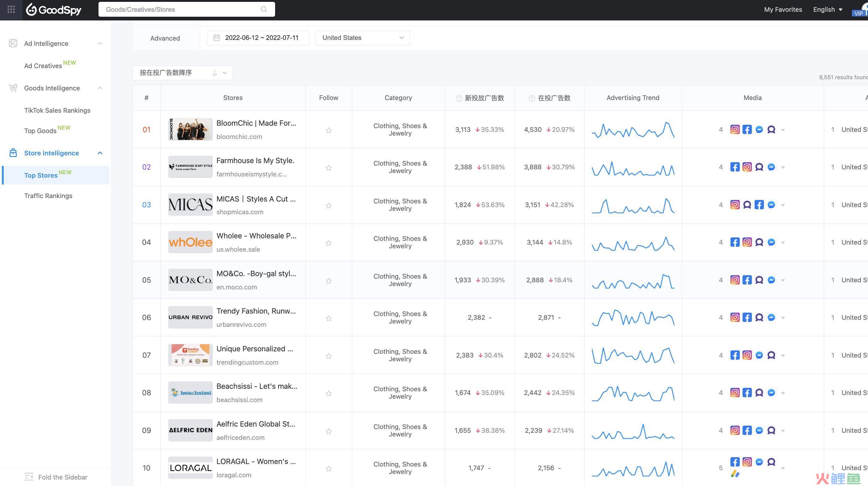Click the Fold the Sidebar link
The image size is (868, 486).
(63, 476)
